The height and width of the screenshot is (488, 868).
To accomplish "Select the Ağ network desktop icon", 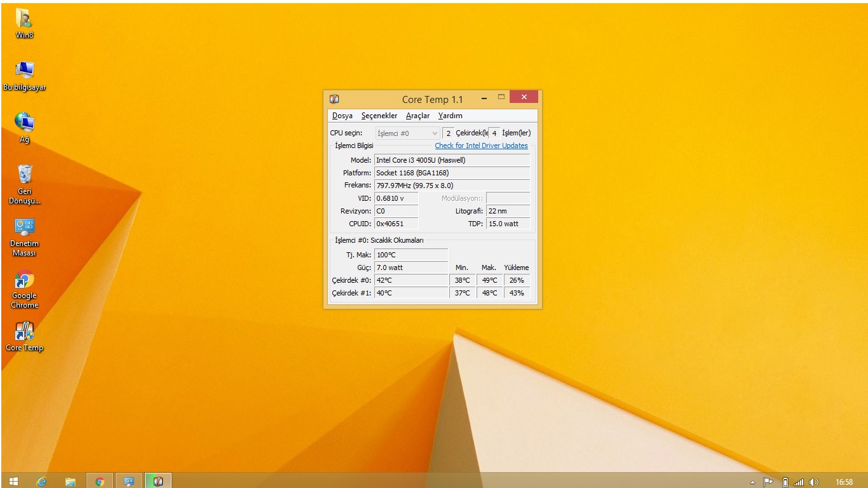I will pyautogui.click(x=24, y=123).
